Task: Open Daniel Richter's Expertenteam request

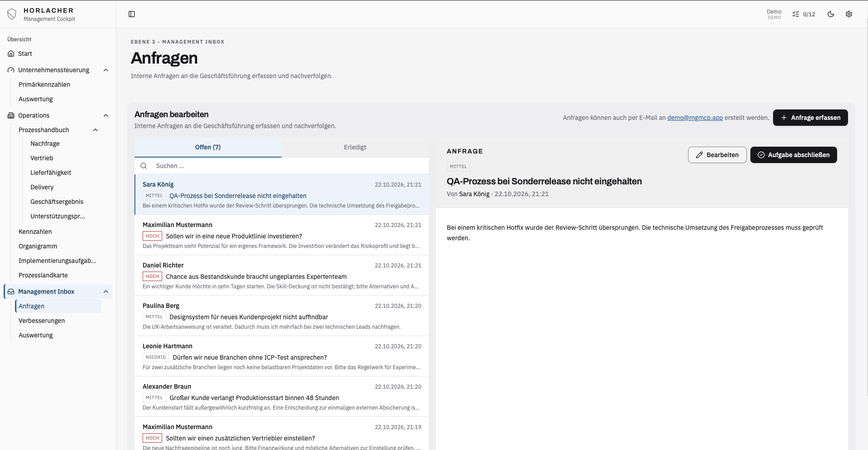Action: (282, 276)
